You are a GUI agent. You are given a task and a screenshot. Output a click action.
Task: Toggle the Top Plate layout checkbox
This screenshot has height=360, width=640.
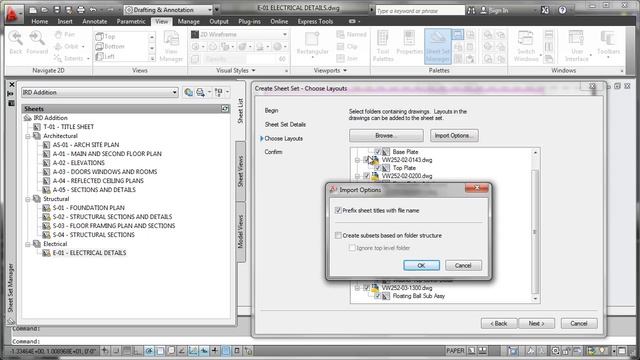point(377,168)
